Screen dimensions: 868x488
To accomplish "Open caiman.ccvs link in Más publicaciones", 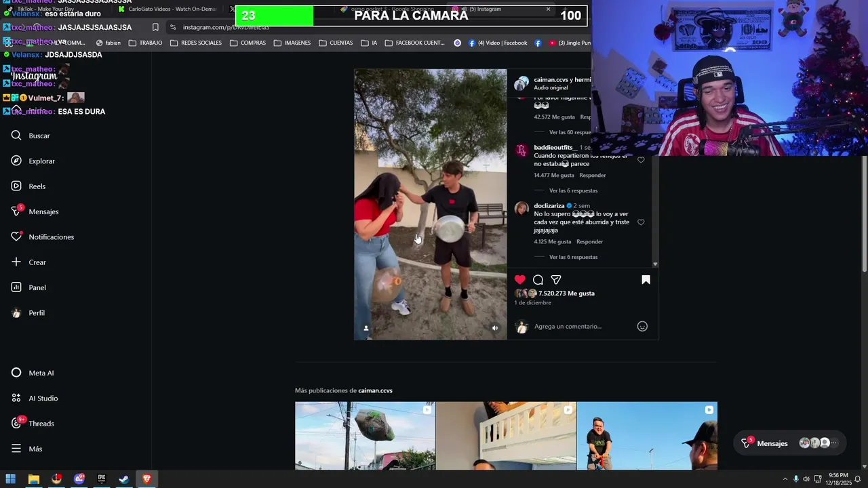I will 375,390.
